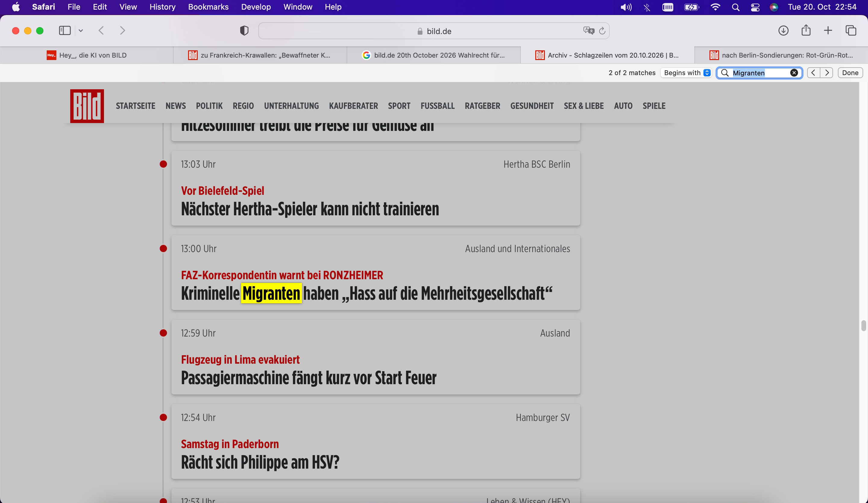Jump to the previous search match
The image size is (868, 503).
[x=813, y=73]
